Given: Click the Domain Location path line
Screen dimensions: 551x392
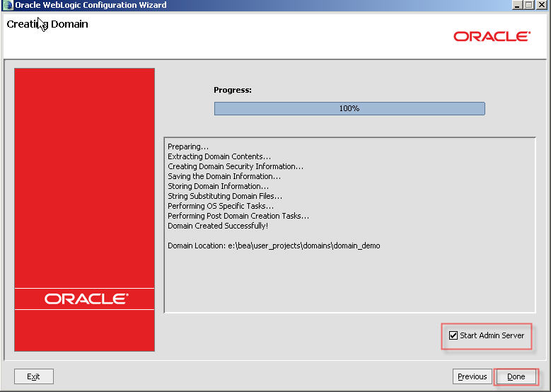Looking at the screenshot, I should pos(274,246).
